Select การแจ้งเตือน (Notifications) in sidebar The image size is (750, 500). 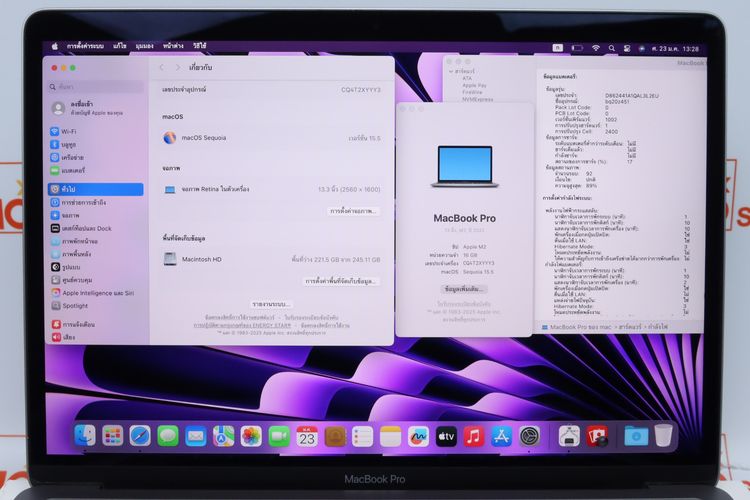pyautogui.click(x=96, y=324)
